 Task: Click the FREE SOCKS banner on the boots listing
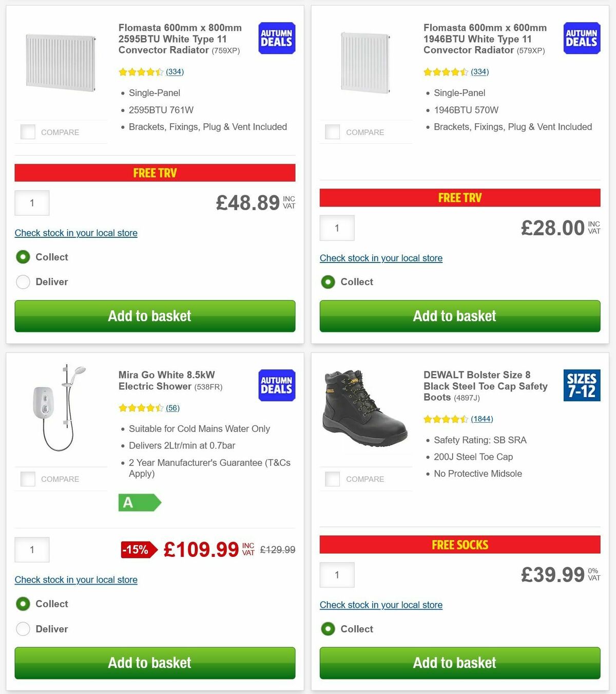459,545
